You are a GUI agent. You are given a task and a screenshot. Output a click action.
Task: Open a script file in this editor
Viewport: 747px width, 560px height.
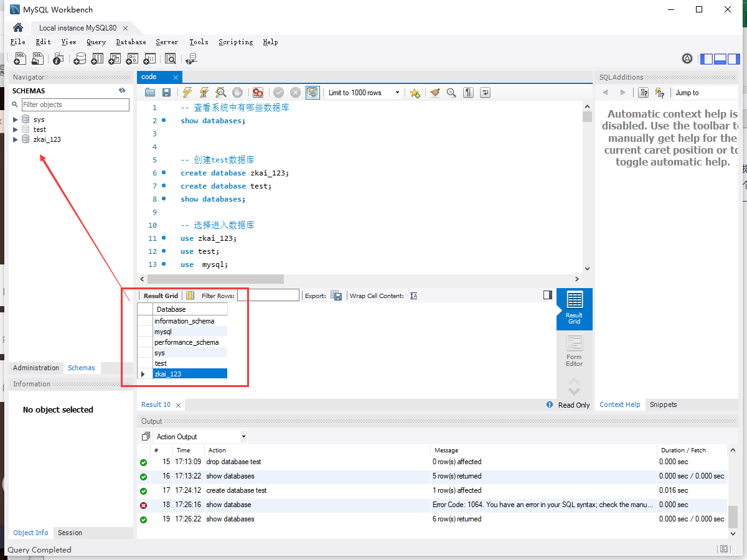pos(150,93)
